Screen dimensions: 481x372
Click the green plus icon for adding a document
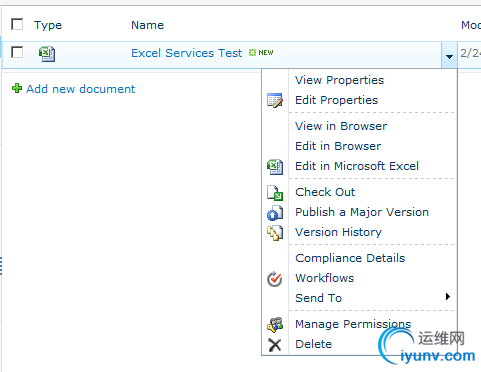click(x=17, y=88)
